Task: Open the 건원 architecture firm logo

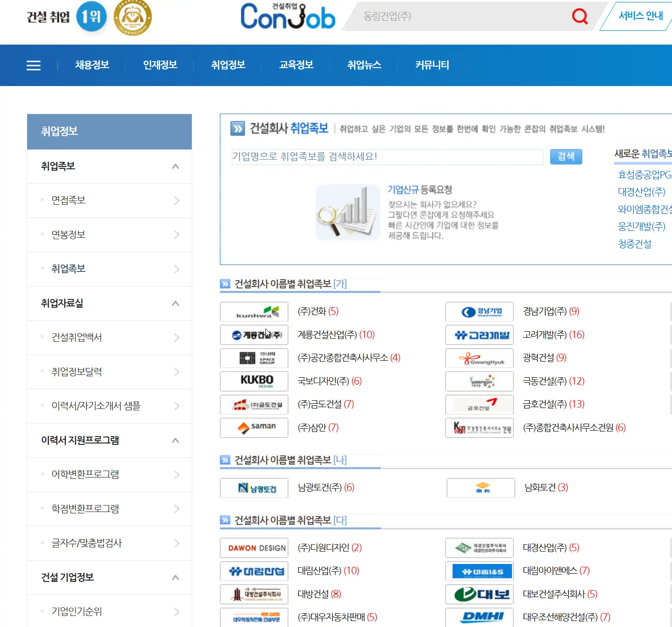Action: click(x=480, y=427)
